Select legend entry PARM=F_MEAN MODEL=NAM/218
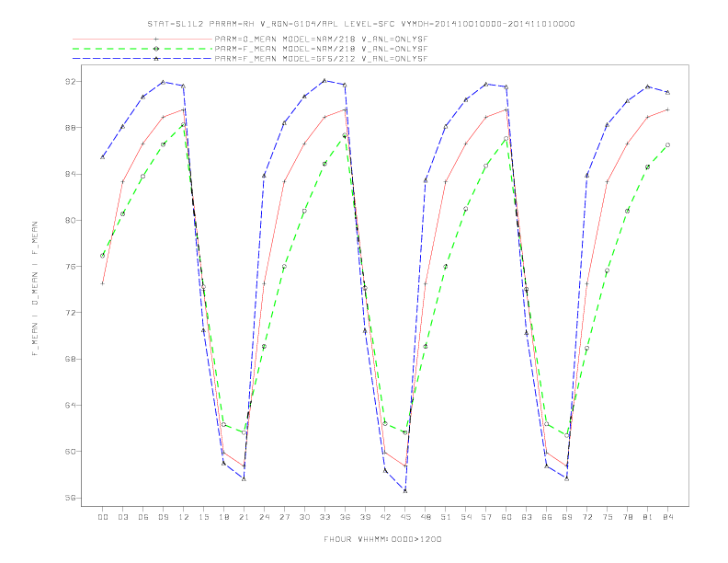Screen dimensions: 728x563 321,49
